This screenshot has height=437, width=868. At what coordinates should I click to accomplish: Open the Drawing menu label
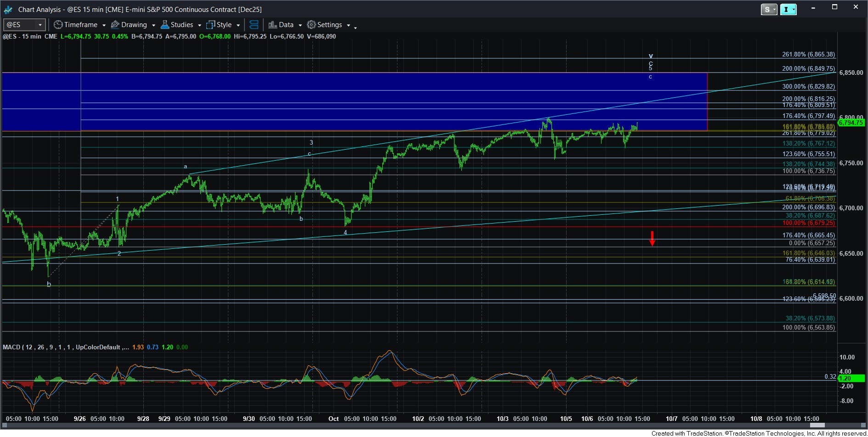click(x=134, y=25)
